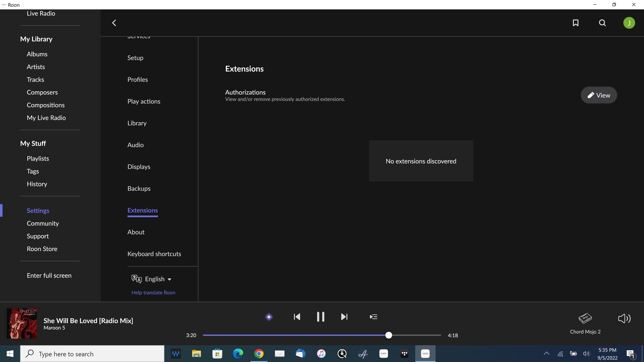Open the Play actions settings tab

click(144, 101)
